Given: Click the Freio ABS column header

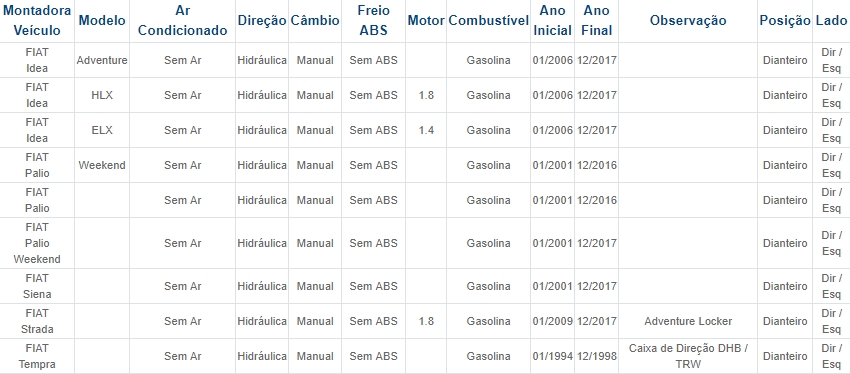Looking at the screenshot, I should point(374,21).
